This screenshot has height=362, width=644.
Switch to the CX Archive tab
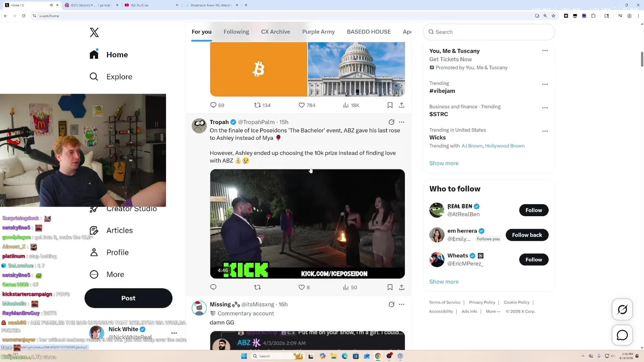click(x=275, y=32)
